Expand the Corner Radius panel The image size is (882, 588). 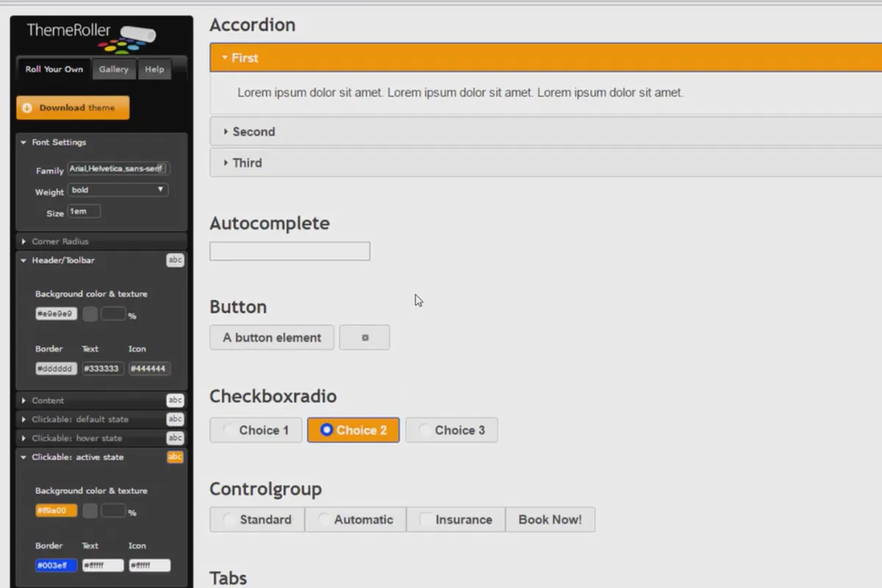(101, 241)
